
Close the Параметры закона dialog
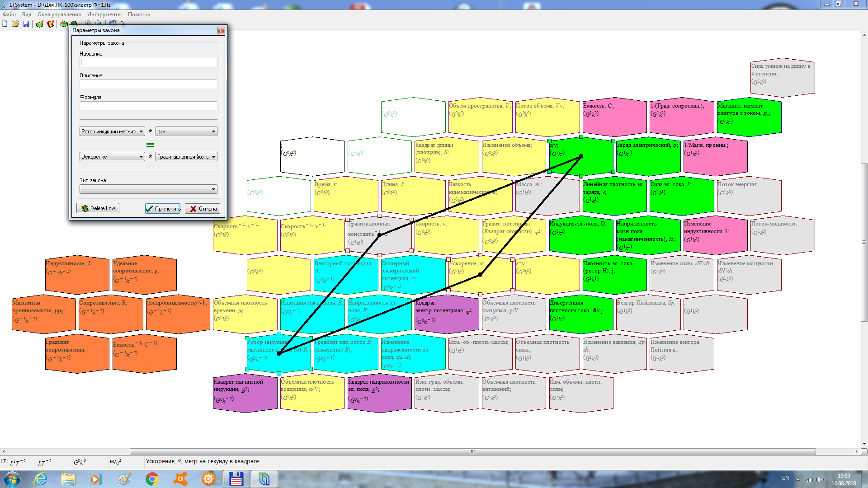pyautogui.click(x=221, y=30)
